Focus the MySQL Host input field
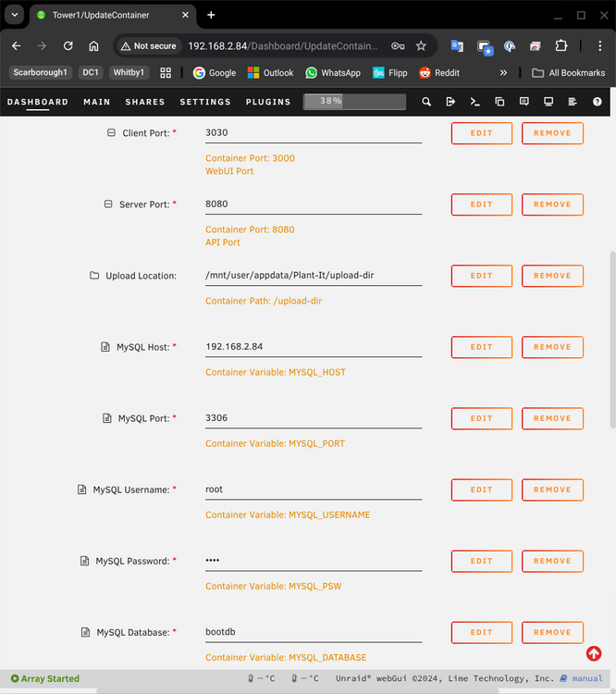This screenshot has width=616, height=694. point(314,347)
